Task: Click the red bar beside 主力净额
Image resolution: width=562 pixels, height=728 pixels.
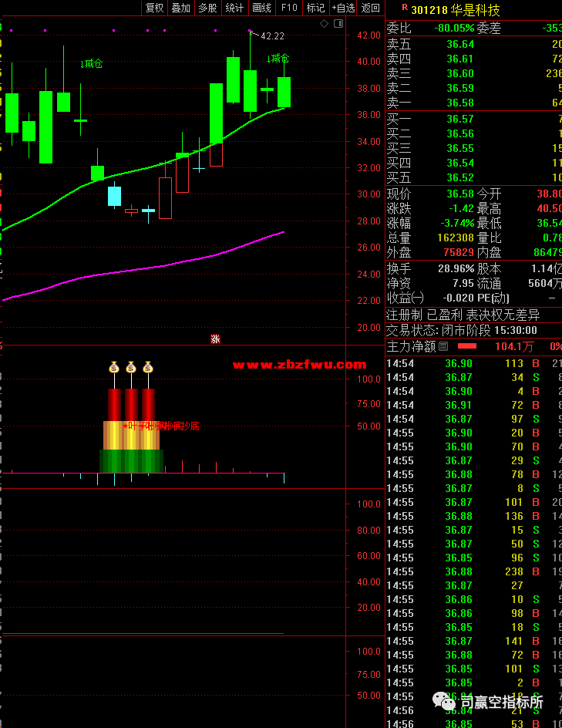Action: (x=467, y=347)
